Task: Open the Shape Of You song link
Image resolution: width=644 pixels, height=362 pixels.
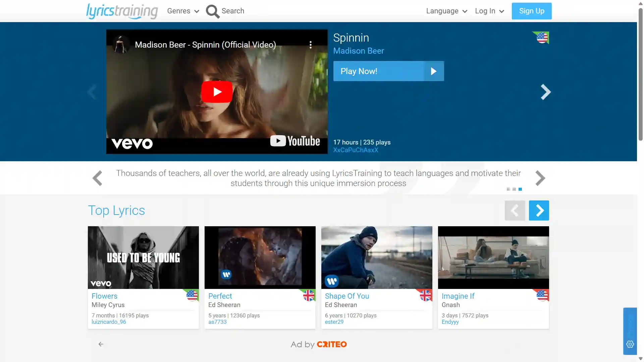Action: pyautogui.click(x=347, y=296)
